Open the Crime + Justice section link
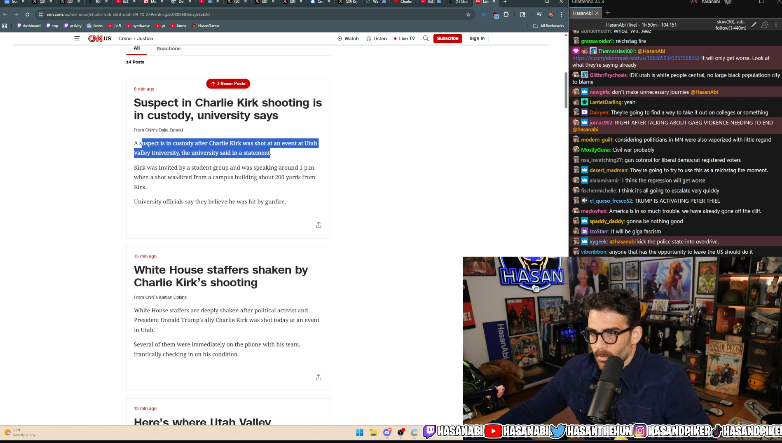 coord(136,38)
